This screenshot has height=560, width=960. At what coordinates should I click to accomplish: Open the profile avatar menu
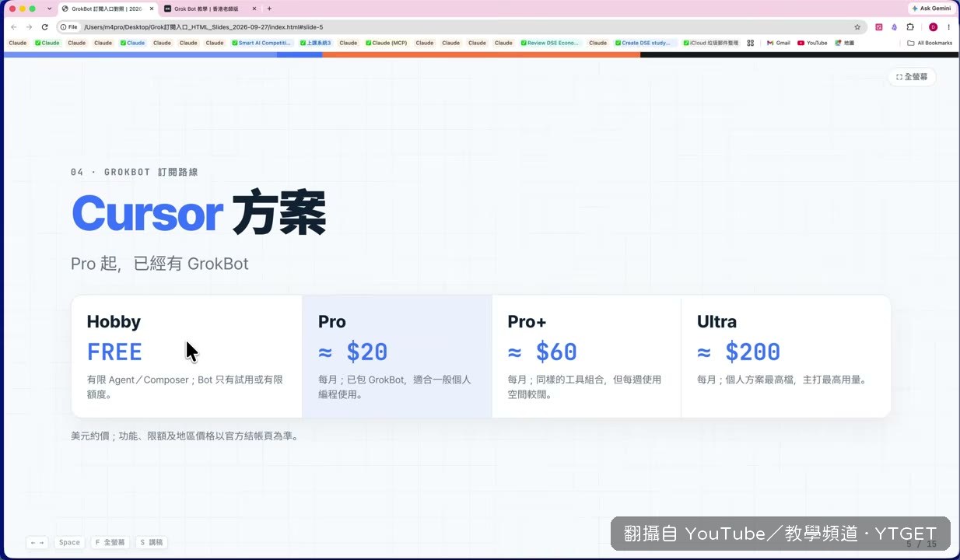pos(933,26)
